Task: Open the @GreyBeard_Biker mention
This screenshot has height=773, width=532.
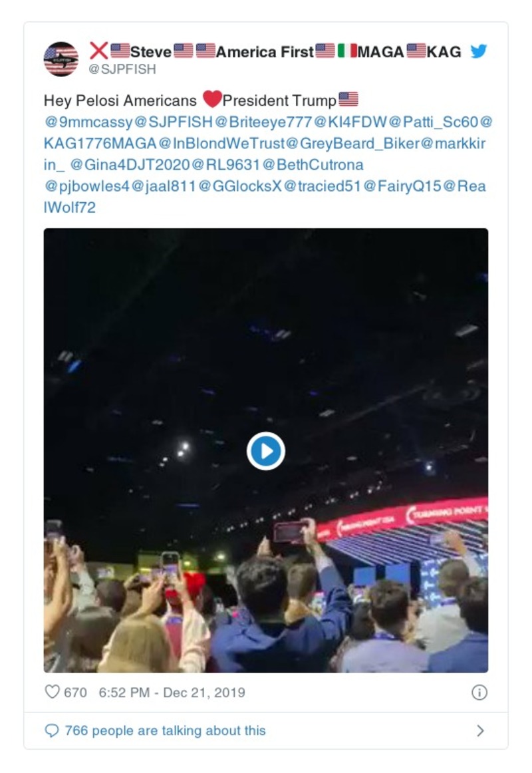Action: [x=352, y=144]
